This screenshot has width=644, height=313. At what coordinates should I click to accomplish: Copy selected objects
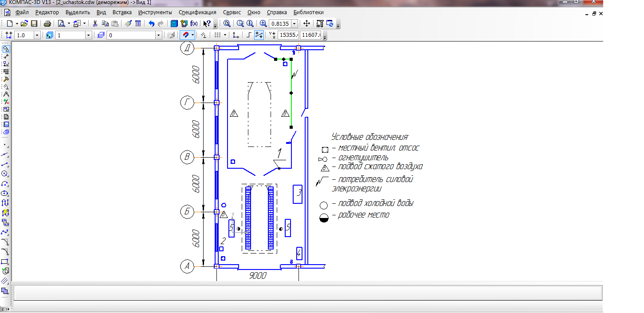105,24
